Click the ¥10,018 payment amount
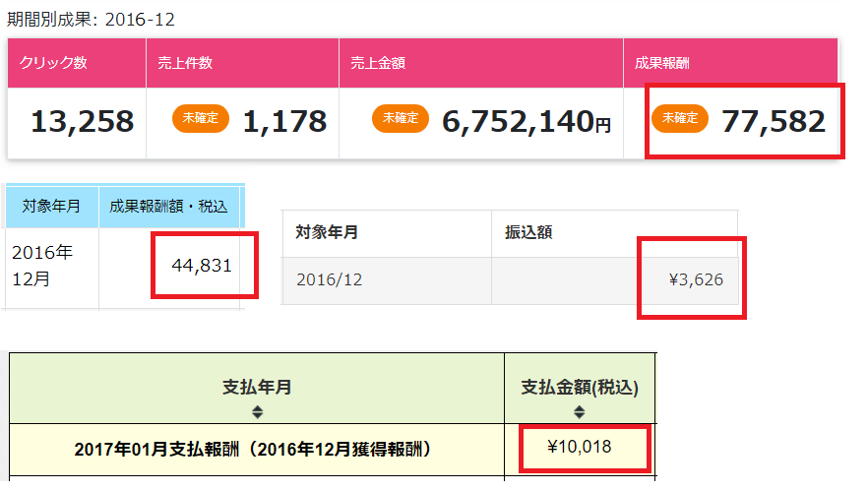 pyautogui.click(x=580, y=448)
